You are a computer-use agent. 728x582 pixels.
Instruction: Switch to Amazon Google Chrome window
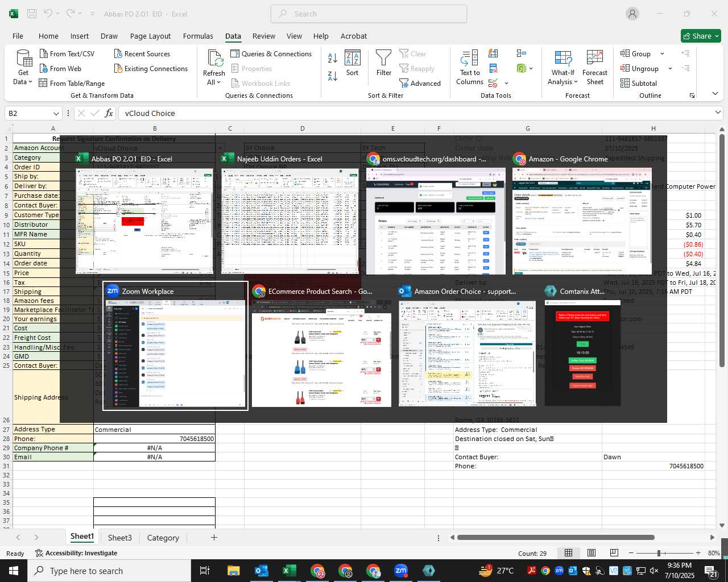(x=582, y=214)
